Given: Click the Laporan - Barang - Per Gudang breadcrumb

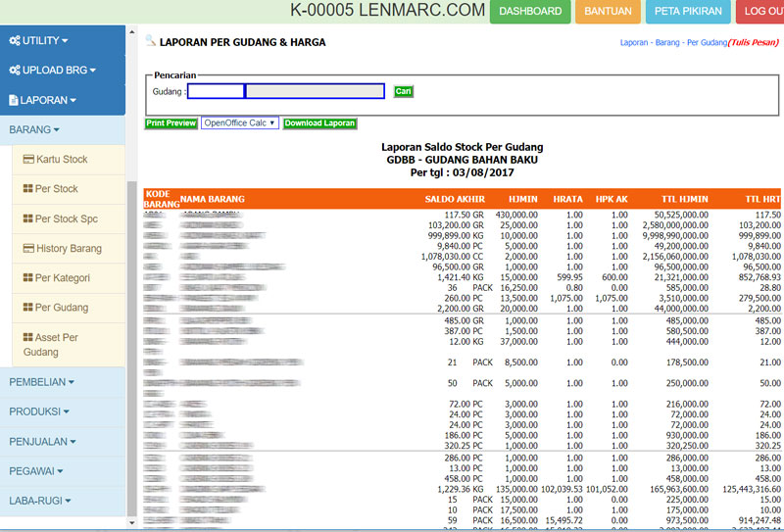Looking at the screenshot, I should coord(673,42).
